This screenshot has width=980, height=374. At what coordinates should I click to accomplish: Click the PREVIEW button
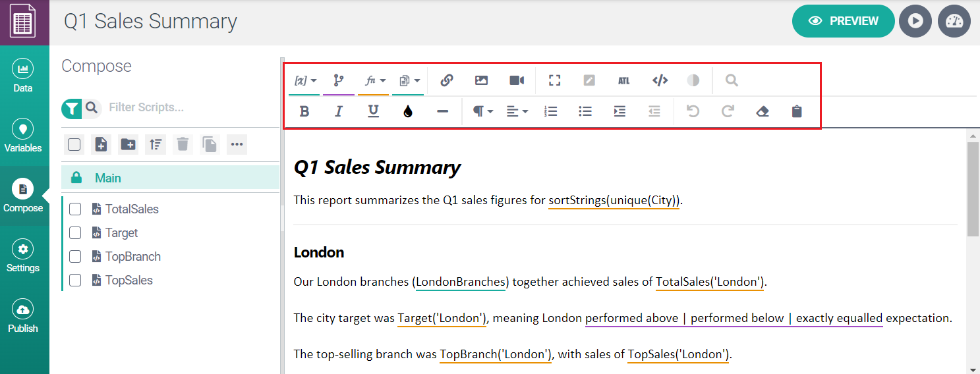tap(843, 21)
